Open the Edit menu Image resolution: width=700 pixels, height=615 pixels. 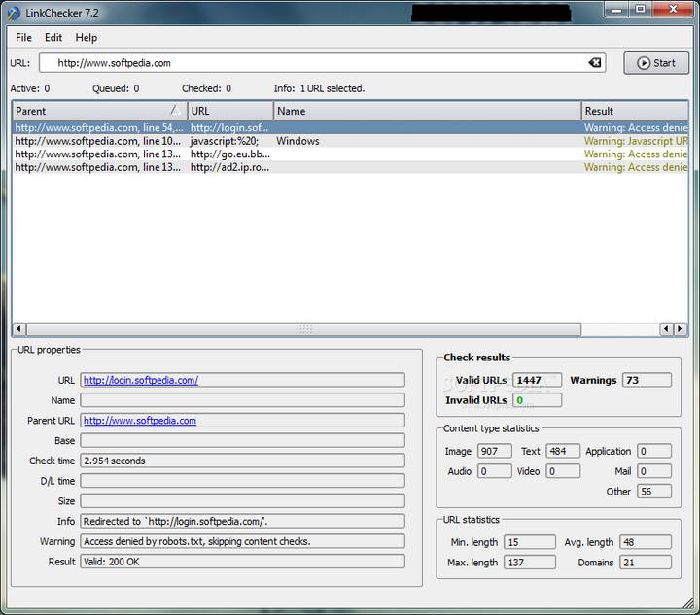[x=53, y=38]
